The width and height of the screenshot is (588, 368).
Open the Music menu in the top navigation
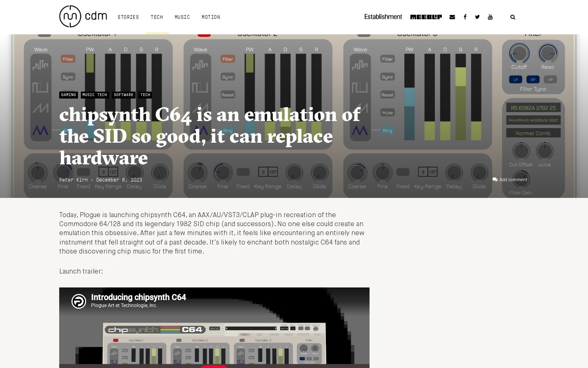tap(182, 17)
